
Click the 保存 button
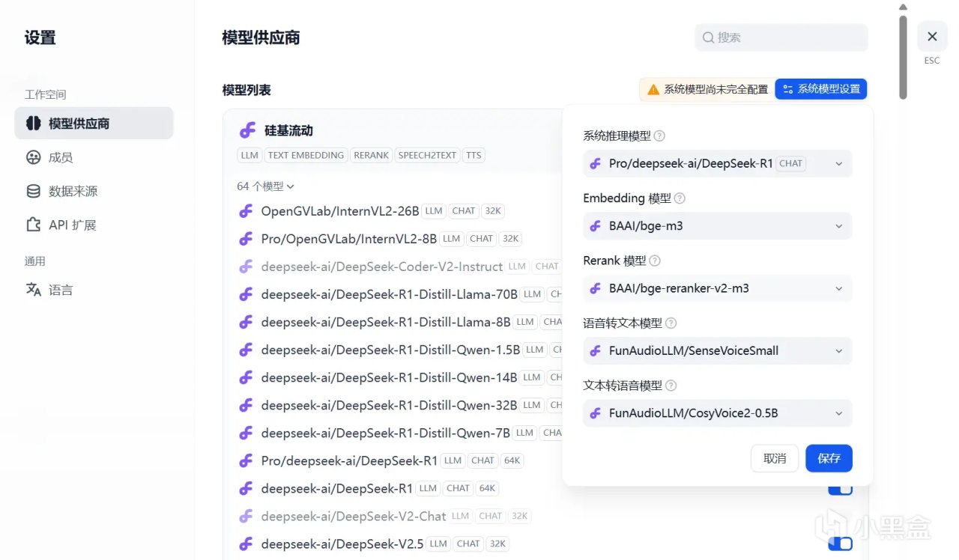[829, 458]
